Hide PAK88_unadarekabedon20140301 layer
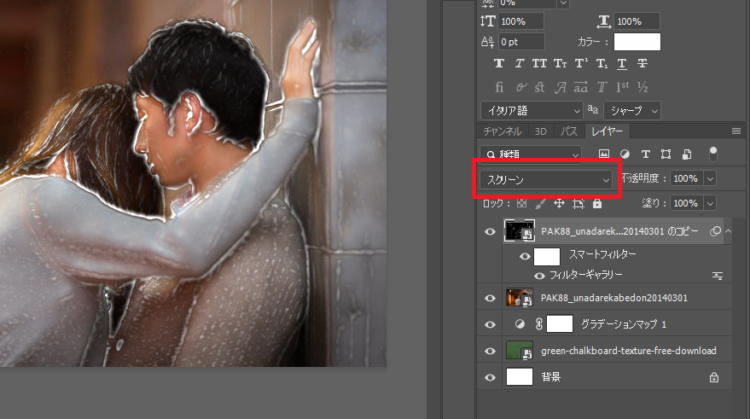This screenshot has width=750, height=419. (490, 298)
